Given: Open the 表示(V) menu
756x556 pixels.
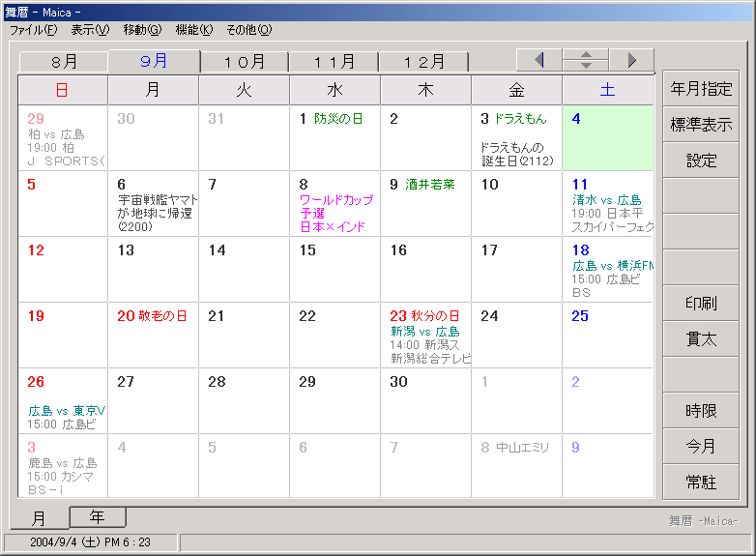Looking at the screenshot, I should click(90, 30).
